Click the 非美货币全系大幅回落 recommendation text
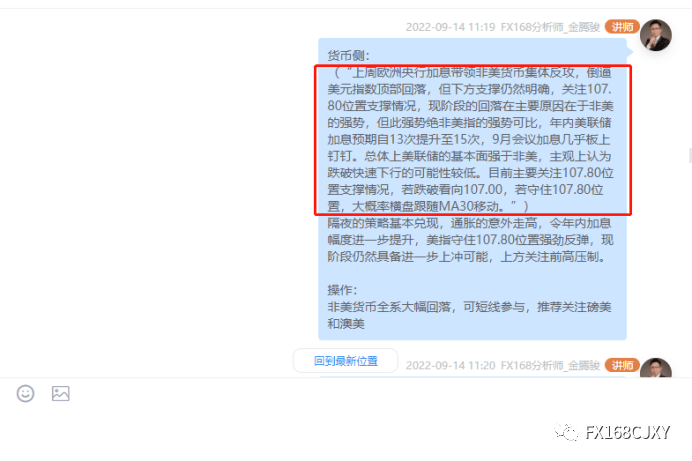The width and height of the screenshot is (692, 461). [x=469, y=315]
